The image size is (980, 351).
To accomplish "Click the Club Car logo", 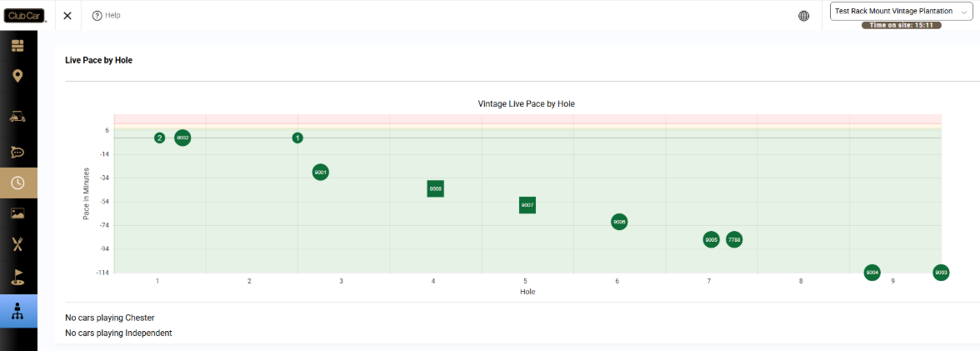I will (x=25, y=15).
